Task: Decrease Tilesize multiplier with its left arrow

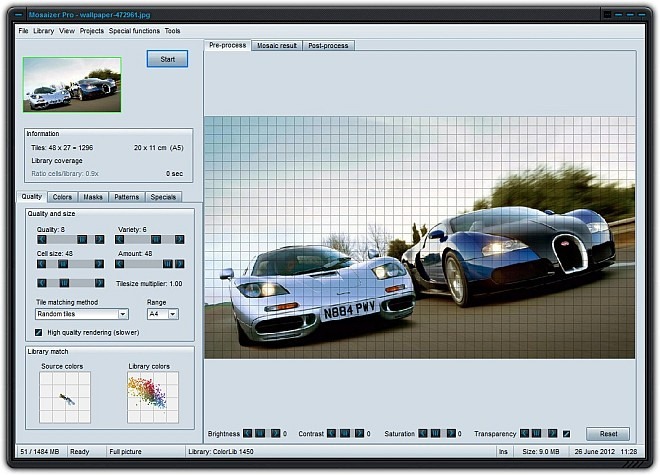Action: click(42, 283)
